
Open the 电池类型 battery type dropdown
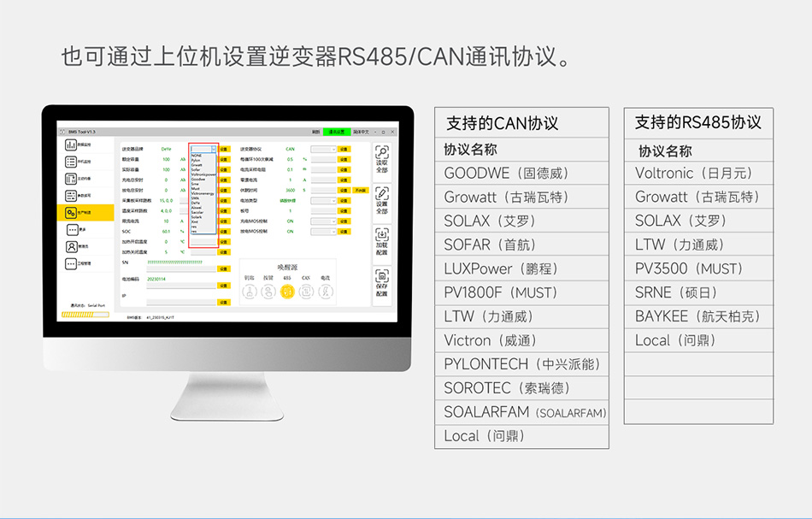[323, 200]
